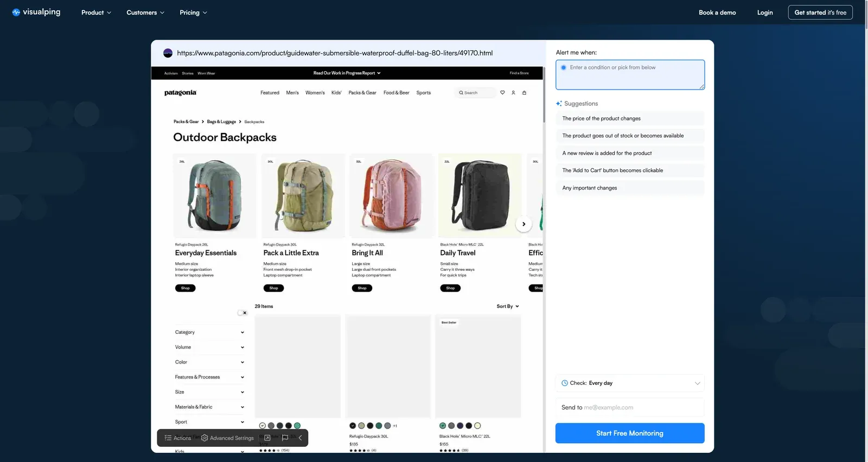This screenshot has height=462, width=868.
Task: Open the Sort By dropdown
Action: (x=508, y=306)
